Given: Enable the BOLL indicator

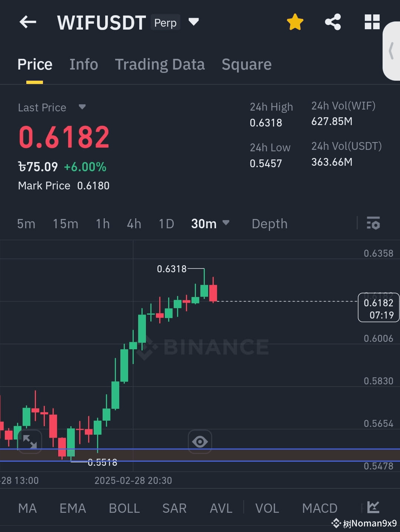Looking at the screenshot, I should 124,508.
